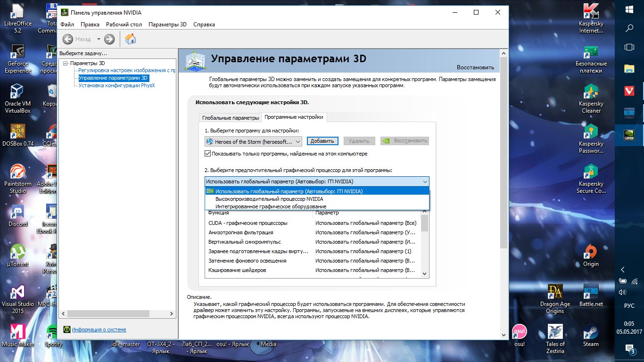Switch to Программные настройки tab

pyautogui.click(x=294, y=117)
